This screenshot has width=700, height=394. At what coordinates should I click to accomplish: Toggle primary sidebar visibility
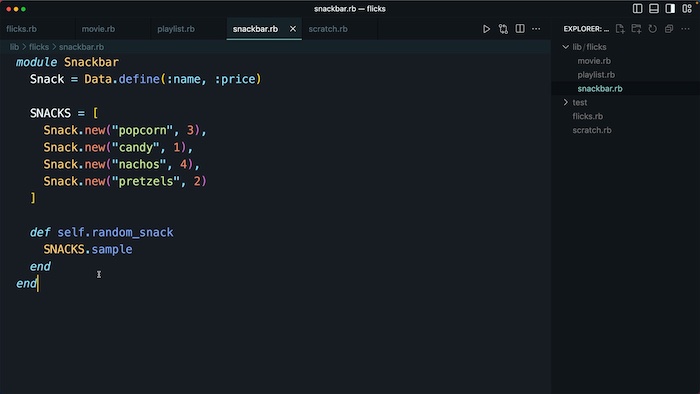pyautogui.click(x=638, y=8)
